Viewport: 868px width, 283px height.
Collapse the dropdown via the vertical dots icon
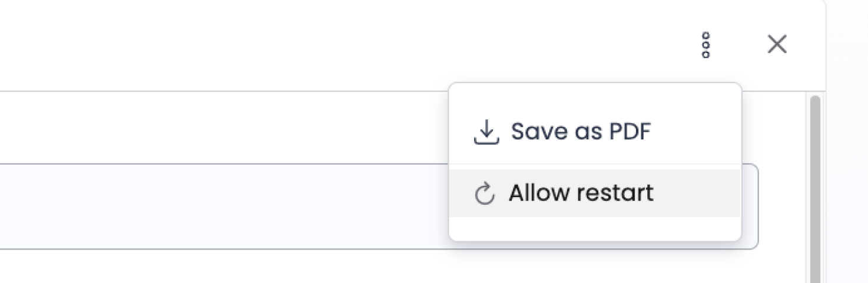[706, 45]
